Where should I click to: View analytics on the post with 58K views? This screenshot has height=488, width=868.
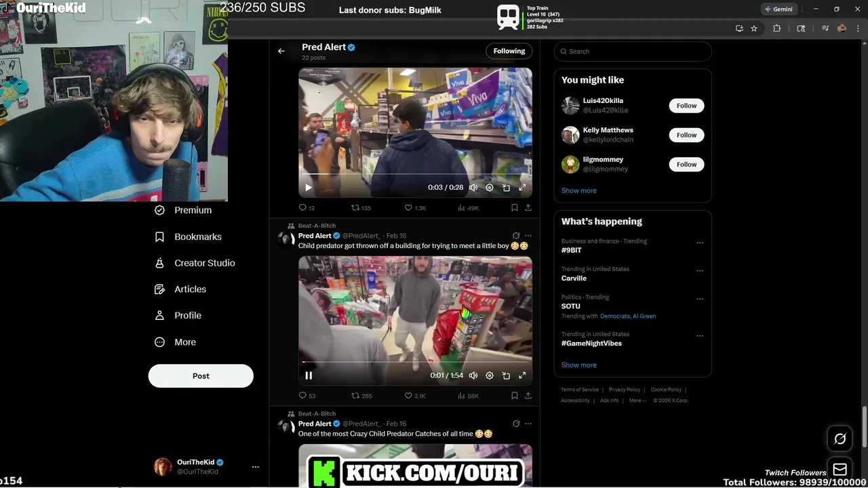(x=469, y=396)
